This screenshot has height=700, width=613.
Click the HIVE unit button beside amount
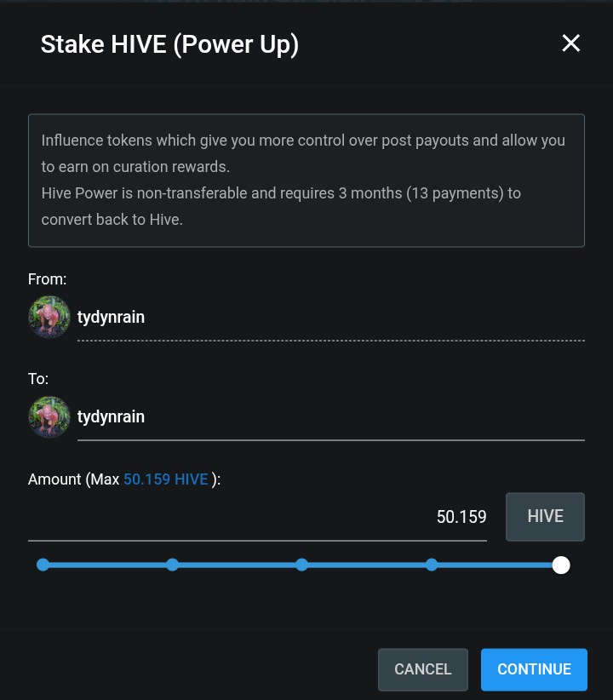point(545,516)
